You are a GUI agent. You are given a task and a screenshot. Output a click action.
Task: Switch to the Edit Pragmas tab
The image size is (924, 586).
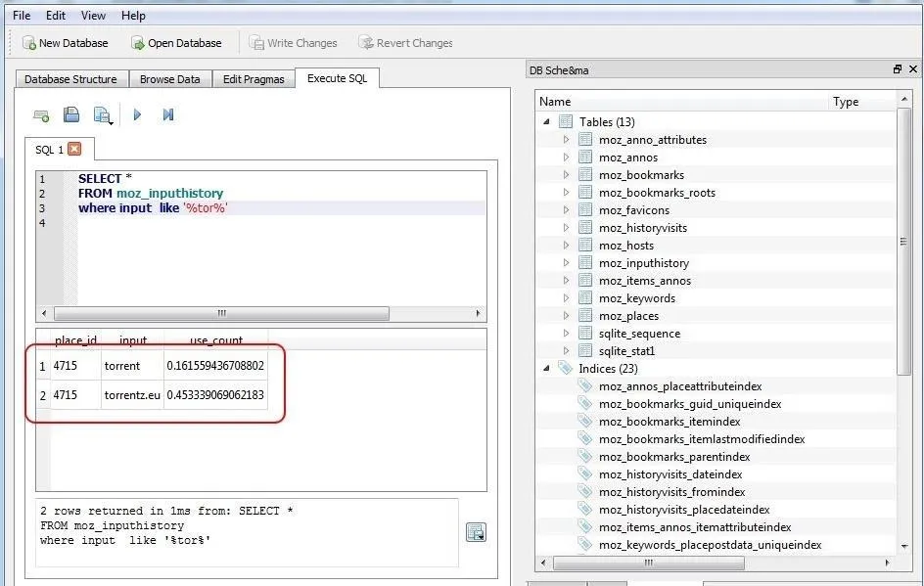254,79
